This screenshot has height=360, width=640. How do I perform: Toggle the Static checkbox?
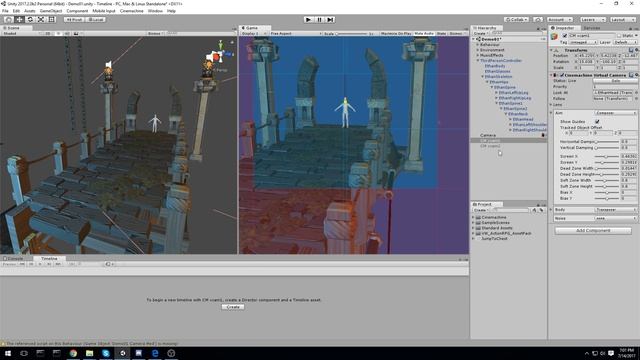click(619, 36)
